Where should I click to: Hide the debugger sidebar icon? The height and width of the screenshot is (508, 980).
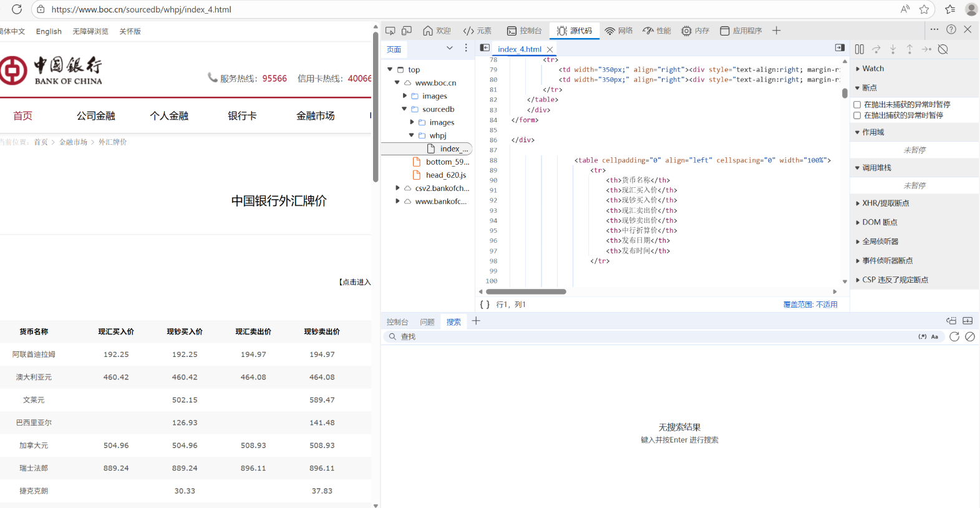click(x=840, y=48)
